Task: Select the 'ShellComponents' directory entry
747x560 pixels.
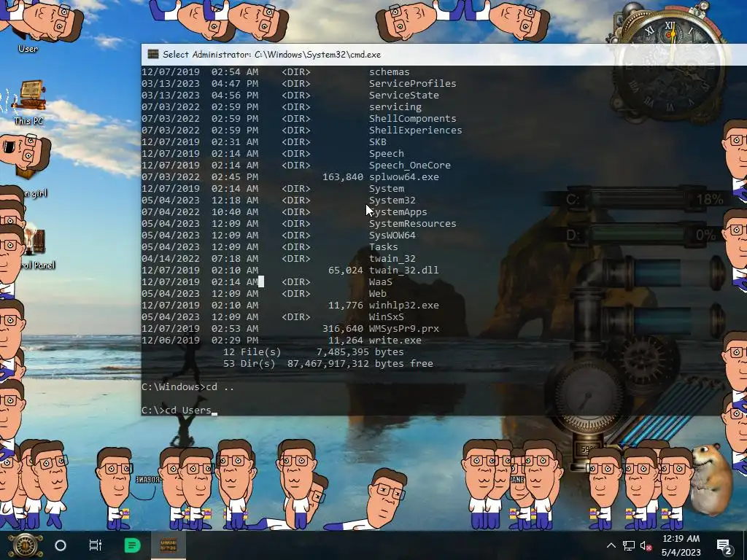Action: 413,119
